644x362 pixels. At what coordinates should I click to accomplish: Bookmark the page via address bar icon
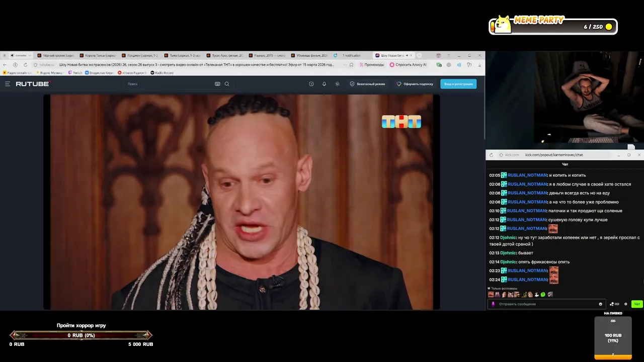(x=351, y=65)
